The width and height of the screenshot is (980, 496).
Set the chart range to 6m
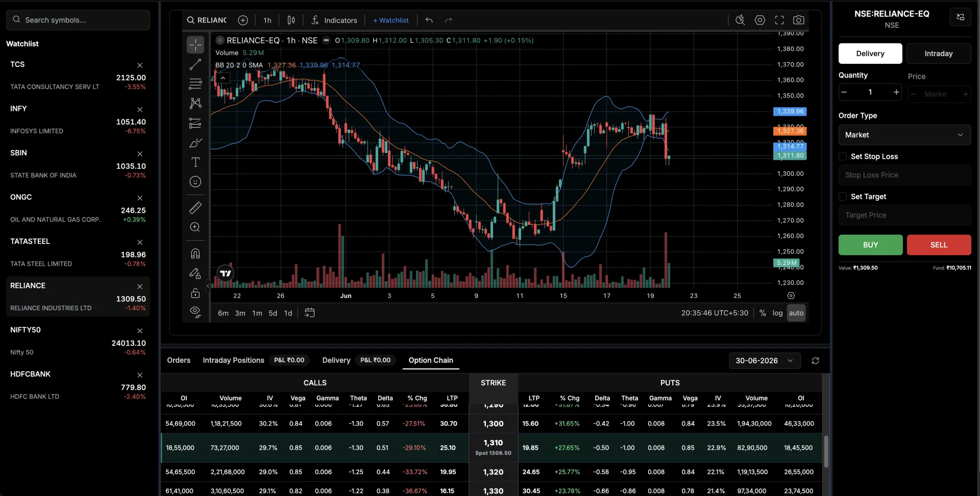coord(223,313)
